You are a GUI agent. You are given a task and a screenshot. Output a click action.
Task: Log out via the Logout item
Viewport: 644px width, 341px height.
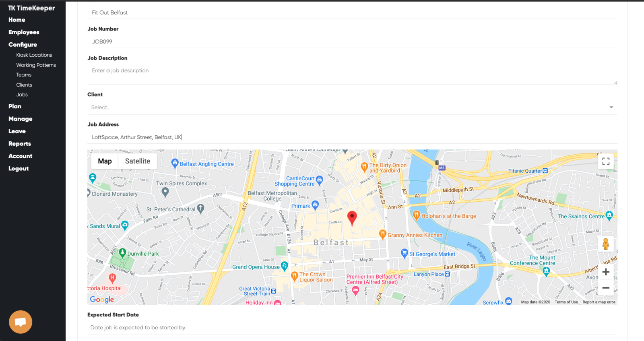(19, 169)
